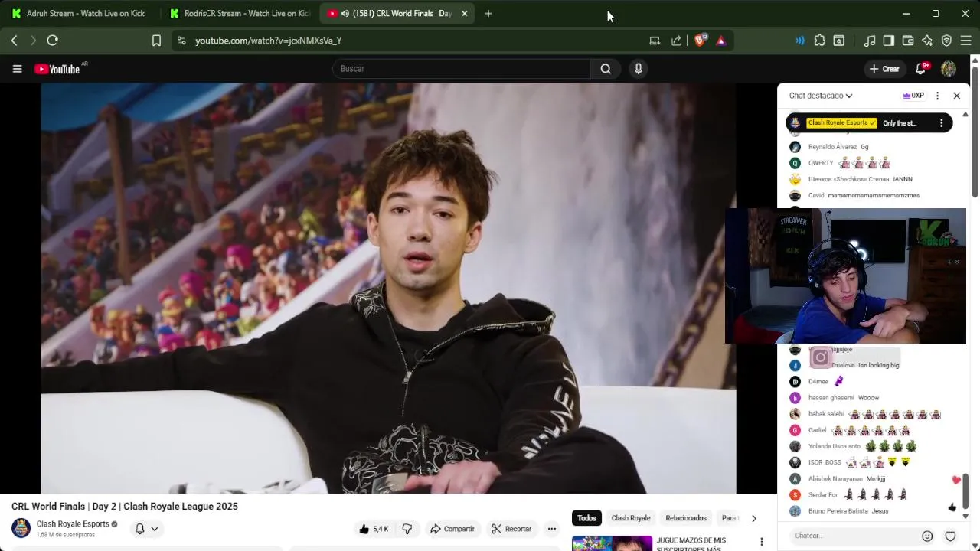Open Brave wallet icon
980x551 pixels.
point(908,41)
